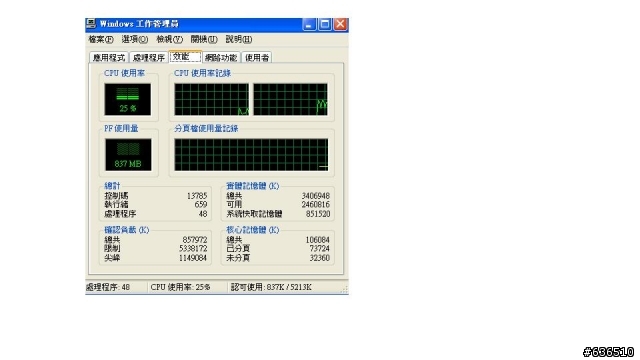Screen dimensions: 640x360
Task: Click the CPU 使用率記錄 group label
Action: point(202,73)
